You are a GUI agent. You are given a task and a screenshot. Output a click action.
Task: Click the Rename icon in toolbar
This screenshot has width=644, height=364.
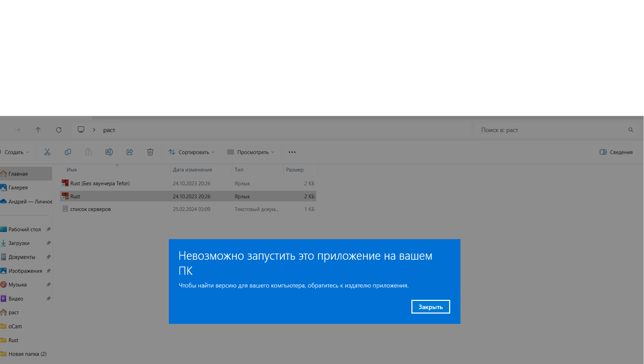[x=109, y=152]
